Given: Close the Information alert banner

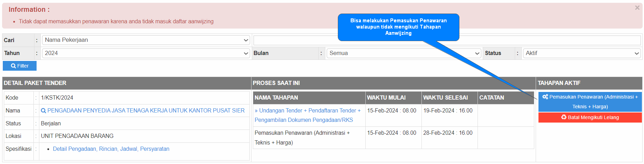Looking at the screenshot, I should (637, 8).
